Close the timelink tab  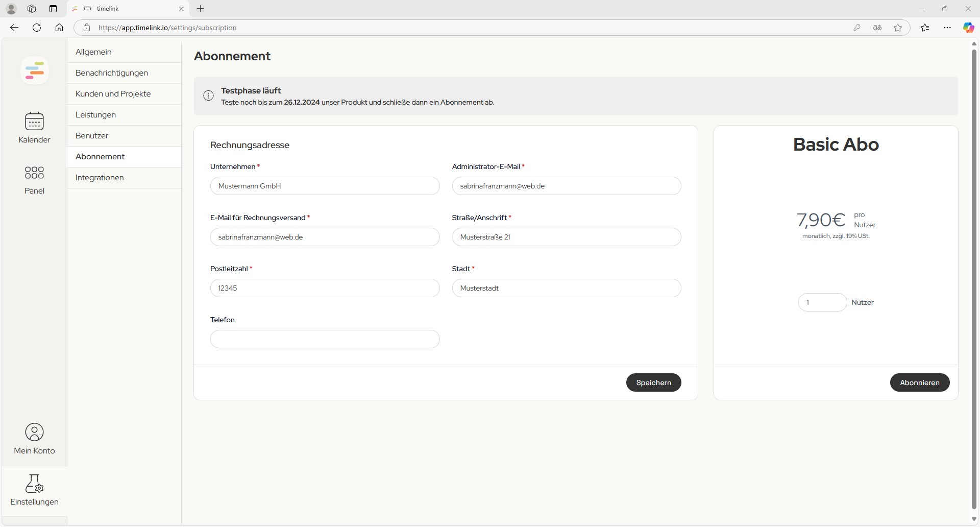181,9
